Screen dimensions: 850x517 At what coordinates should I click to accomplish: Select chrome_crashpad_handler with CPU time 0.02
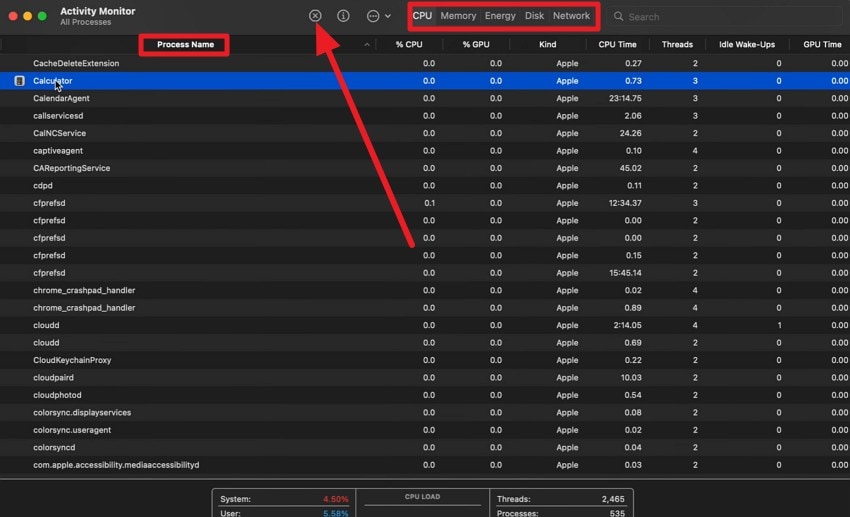425,290
